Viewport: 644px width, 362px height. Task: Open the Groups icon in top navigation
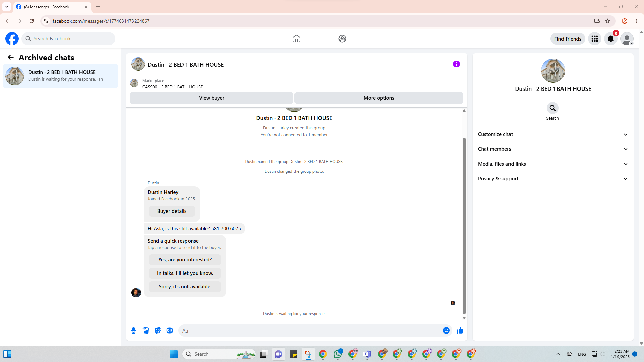(x=342, y=39)
